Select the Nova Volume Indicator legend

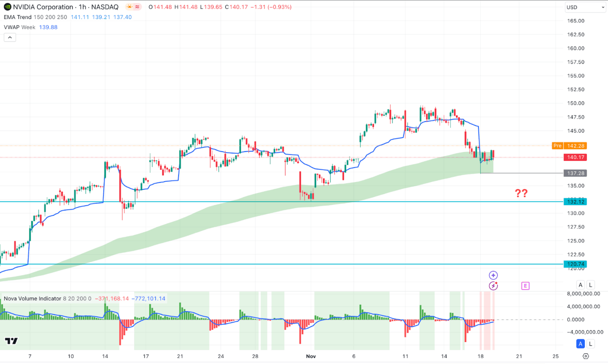(x=32, y=298)
